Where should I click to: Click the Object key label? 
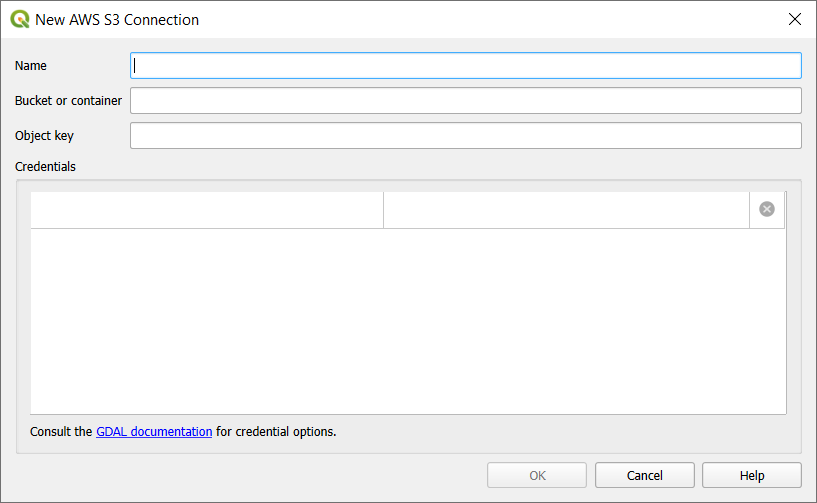pos(44,135)
